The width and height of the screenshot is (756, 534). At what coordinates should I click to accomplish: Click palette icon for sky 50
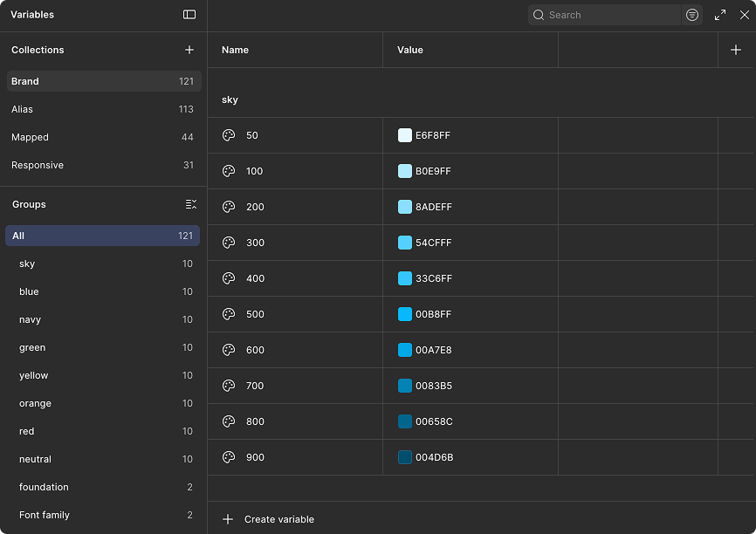(229, 135)
